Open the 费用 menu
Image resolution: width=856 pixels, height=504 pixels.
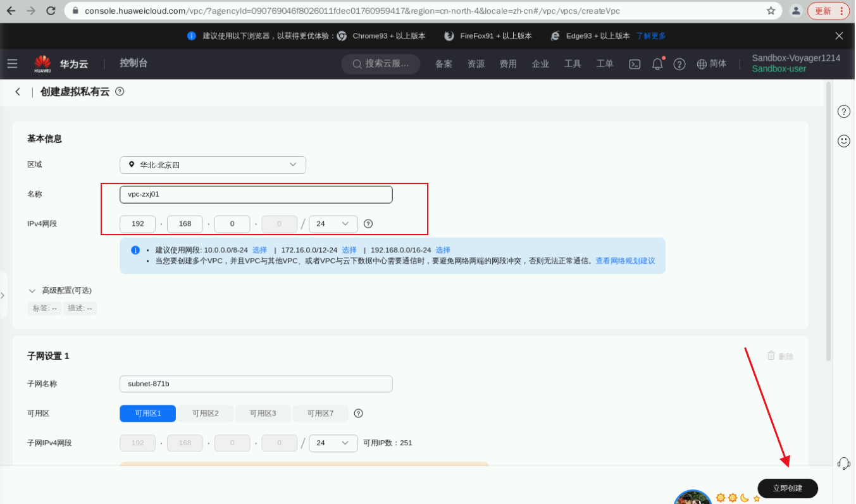508,64
